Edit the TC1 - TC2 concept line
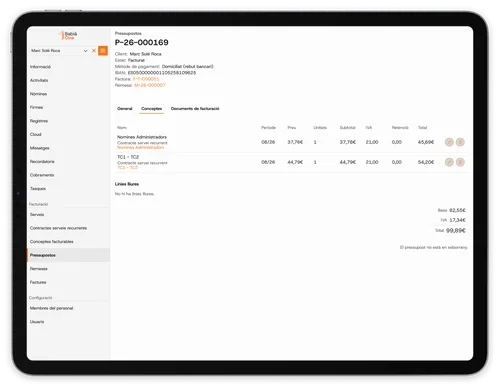Image resolution: width=500 pixels, height=390 pixels. [449, 162]
